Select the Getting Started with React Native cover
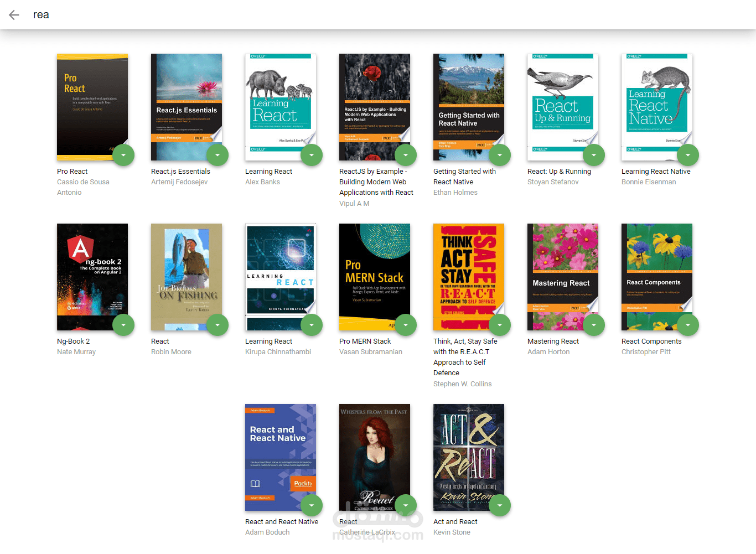Screen dimensions: 756x554 [x=469, y=107]
